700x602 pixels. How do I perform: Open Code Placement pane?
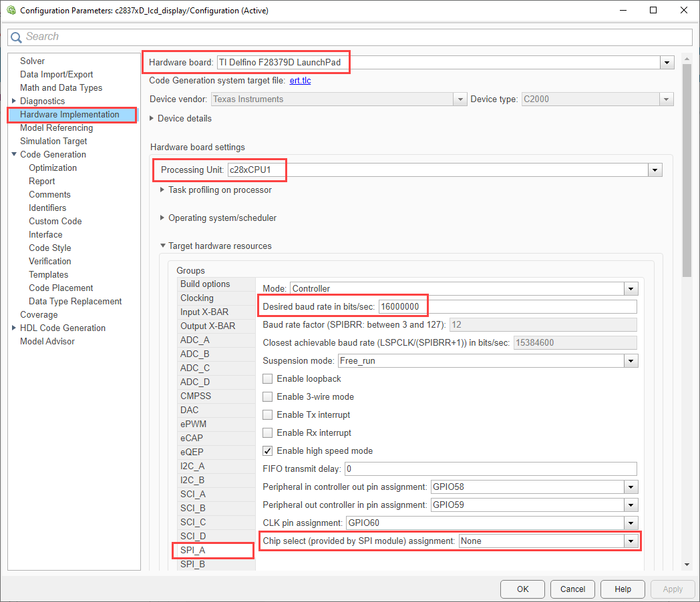pos(61,288)
